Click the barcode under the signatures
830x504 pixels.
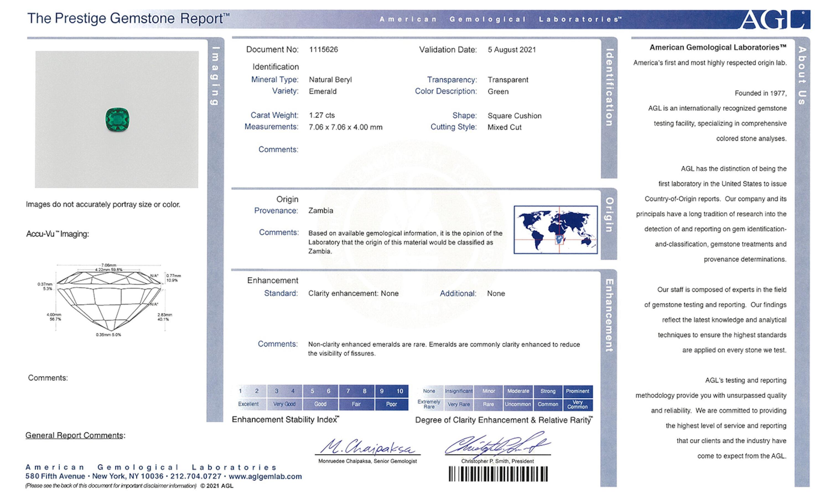point(498,474)
